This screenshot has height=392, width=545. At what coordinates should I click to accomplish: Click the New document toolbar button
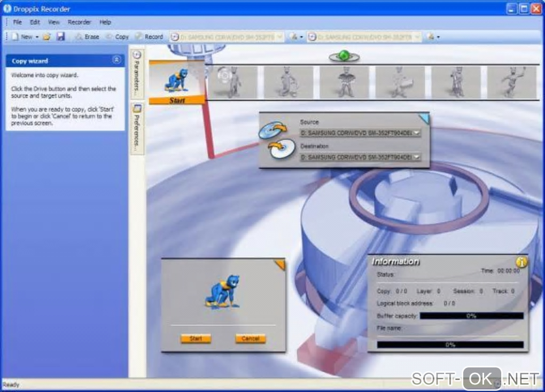(x=22, y=37)
